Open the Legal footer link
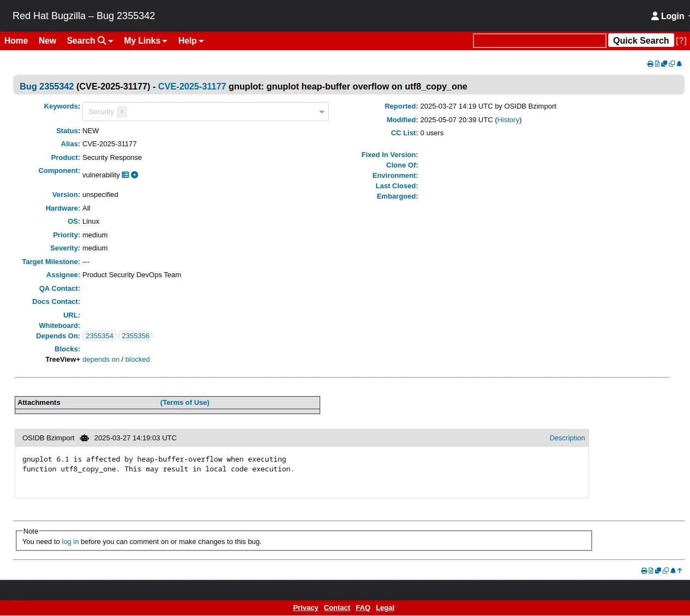The image size is (690, 616). 385,607
